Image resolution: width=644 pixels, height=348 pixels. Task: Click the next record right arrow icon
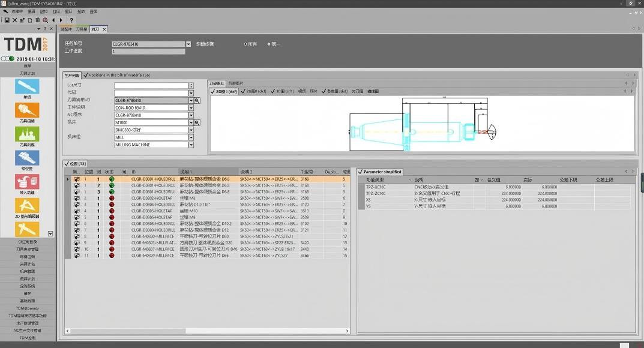[61, 20]
